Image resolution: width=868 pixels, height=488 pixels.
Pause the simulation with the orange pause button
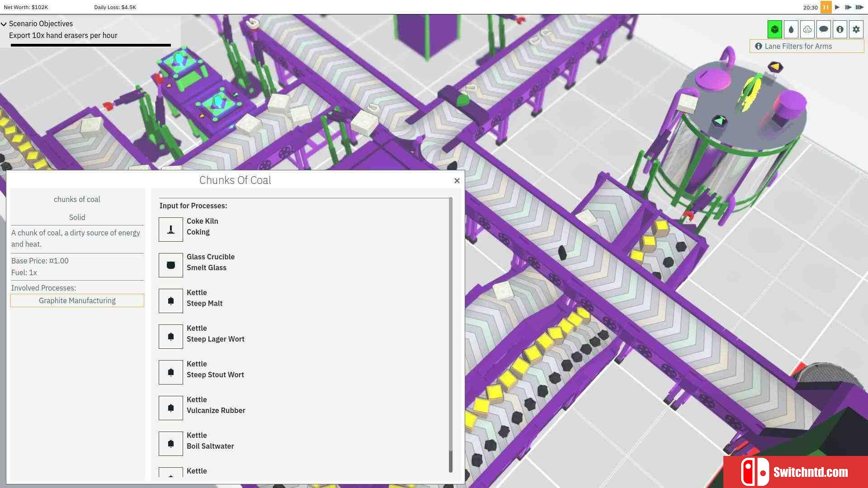(x=826, y=7)
